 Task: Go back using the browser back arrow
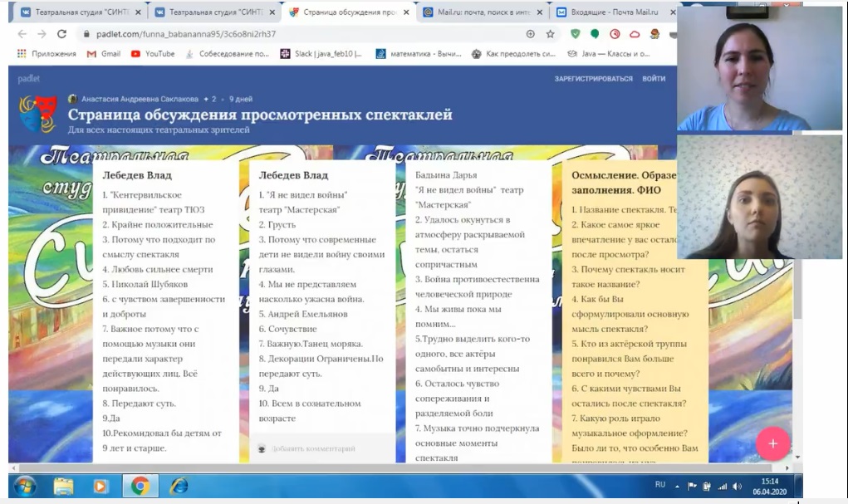click(22, 34)
